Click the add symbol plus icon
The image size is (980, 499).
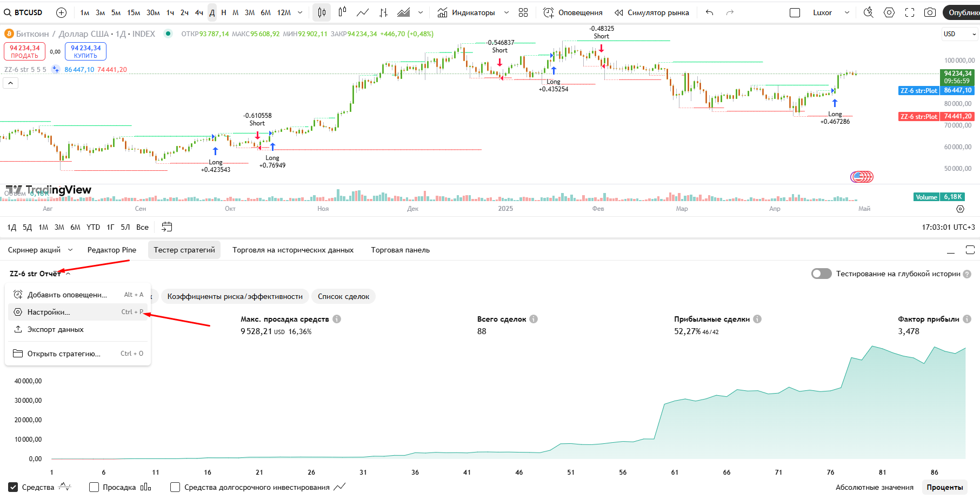click(x=62, y=12)
